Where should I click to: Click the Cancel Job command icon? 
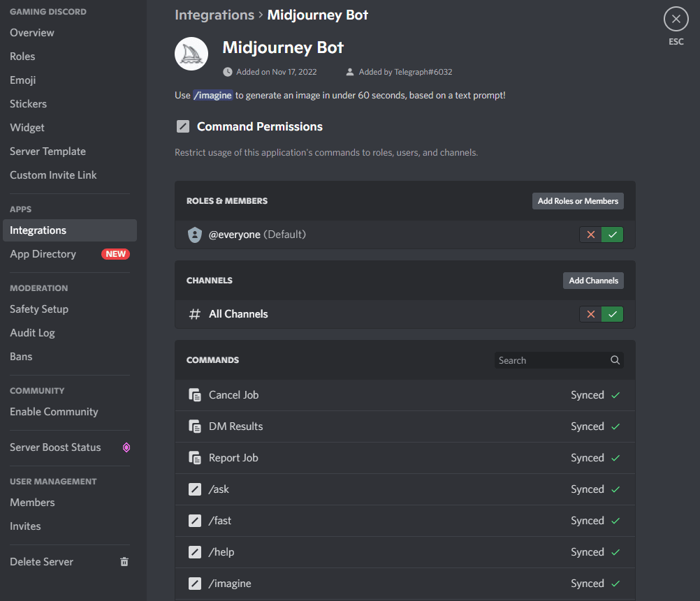coord(195,395)
